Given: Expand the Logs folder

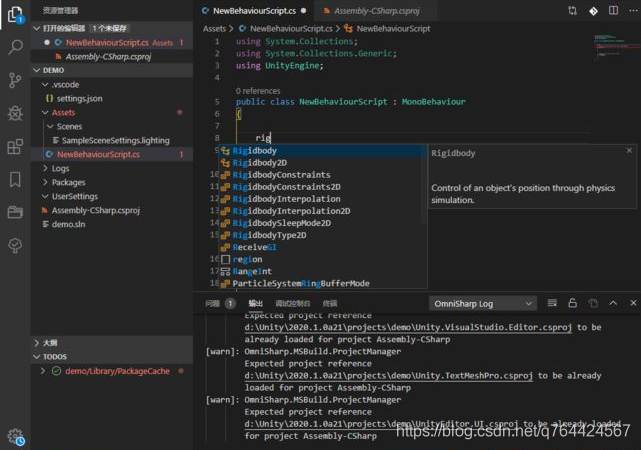Looking at the screenshot, I should click(x=45, y=168).
